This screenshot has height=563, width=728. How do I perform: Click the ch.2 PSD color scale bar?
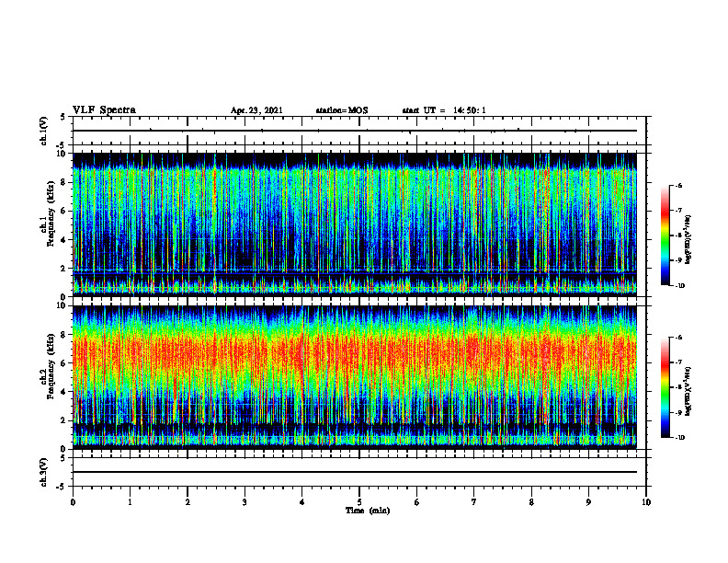pos(665,387)
